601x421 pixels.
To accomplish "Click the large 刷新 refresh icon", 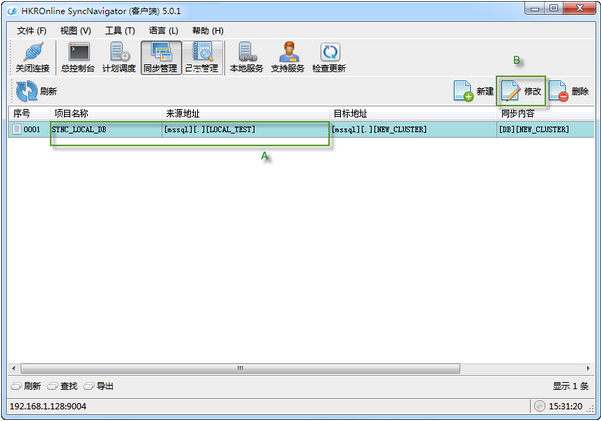I will click(26, 91).
